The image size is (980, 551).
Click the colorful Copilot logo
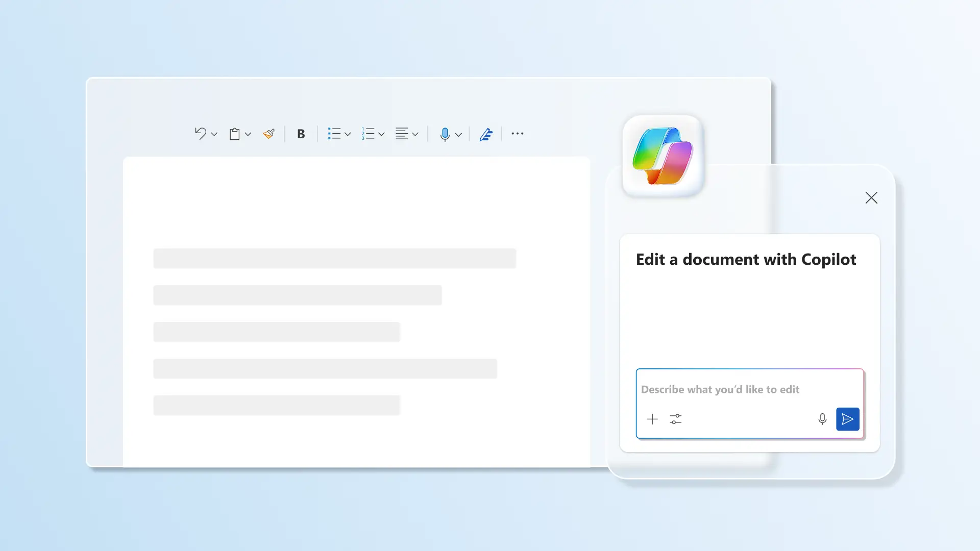tap(663, 156)
